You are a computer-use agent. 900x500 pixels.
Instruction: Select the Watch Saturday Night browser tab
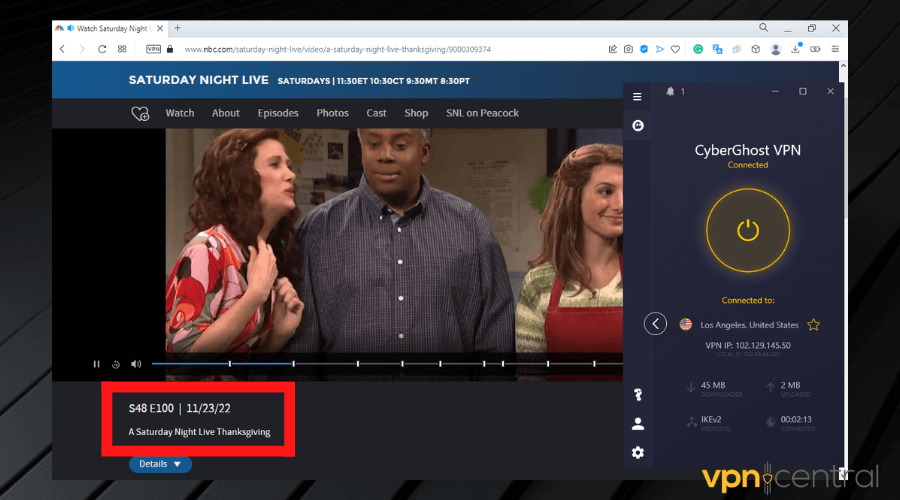(109, 28)
